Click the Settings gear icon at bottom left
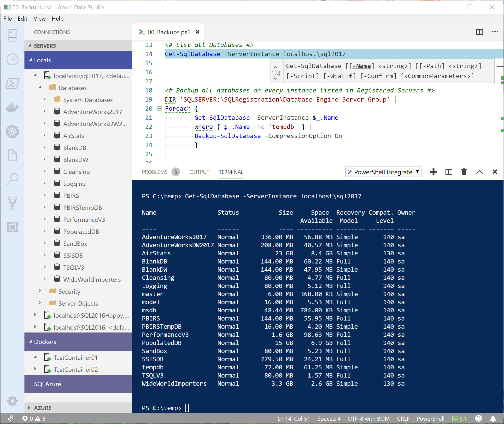The image size is (504, 424). 11,402
